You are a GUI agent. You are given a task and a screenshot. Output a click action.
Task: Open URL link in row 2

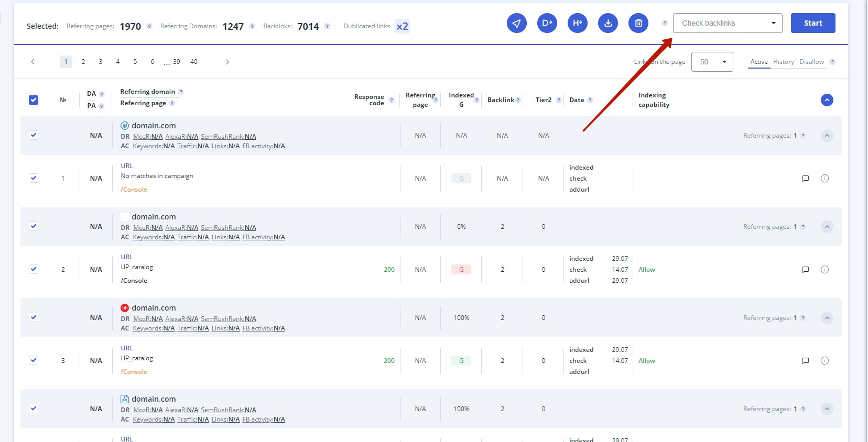point(127,257)
